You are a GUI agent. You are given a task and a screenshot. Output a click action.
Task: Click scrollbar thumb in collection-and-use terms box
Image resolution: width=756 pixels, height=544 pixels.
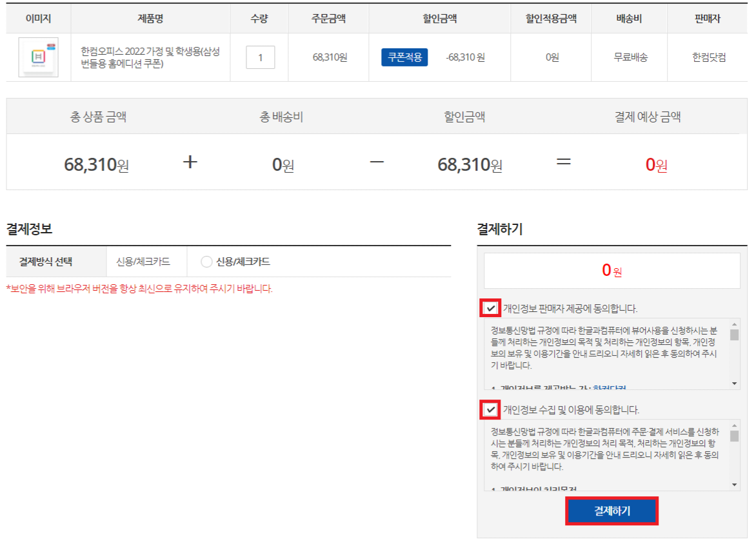click(x=734, y=436)
